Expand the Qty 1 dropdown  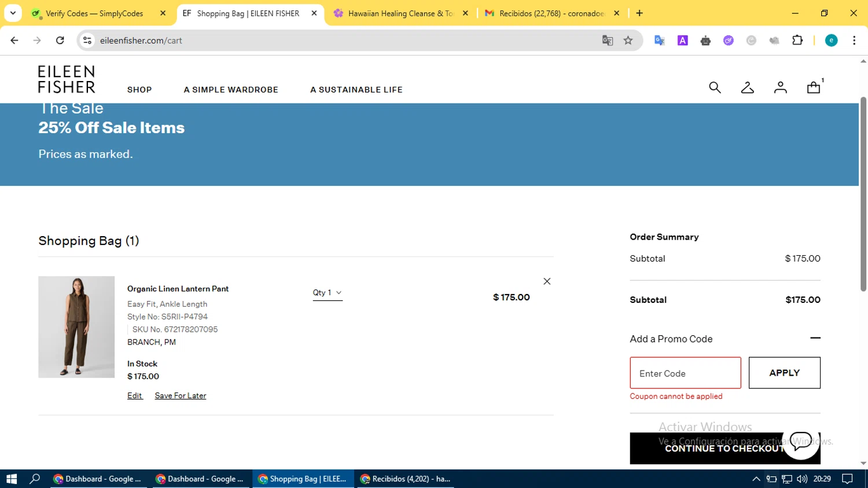click(x=328, y=293)
